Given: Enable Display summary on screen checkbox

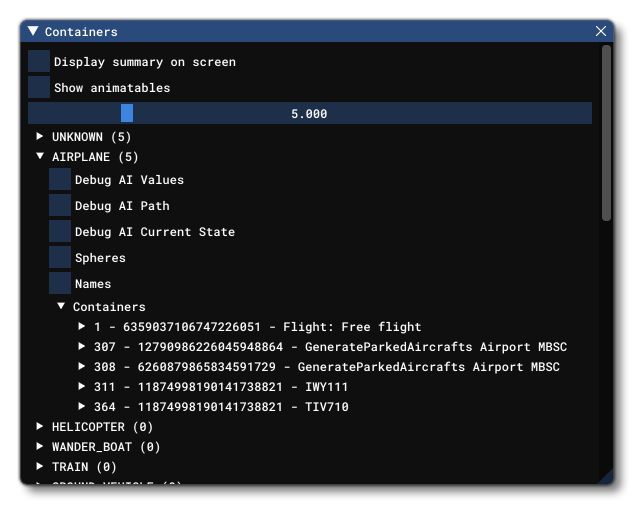Looking at the screenshot, I should coord(39,61).
